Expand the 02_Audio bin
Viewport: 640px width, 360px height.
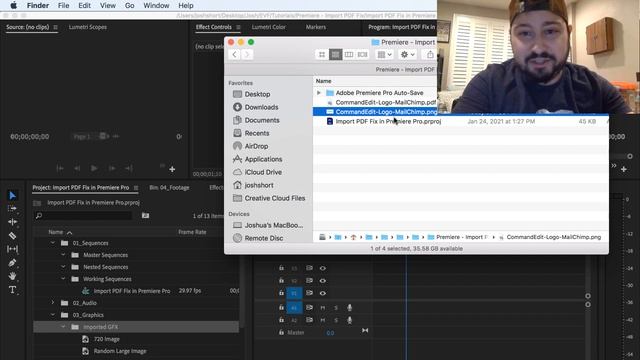pyautogui.click(x=53, y=303)
